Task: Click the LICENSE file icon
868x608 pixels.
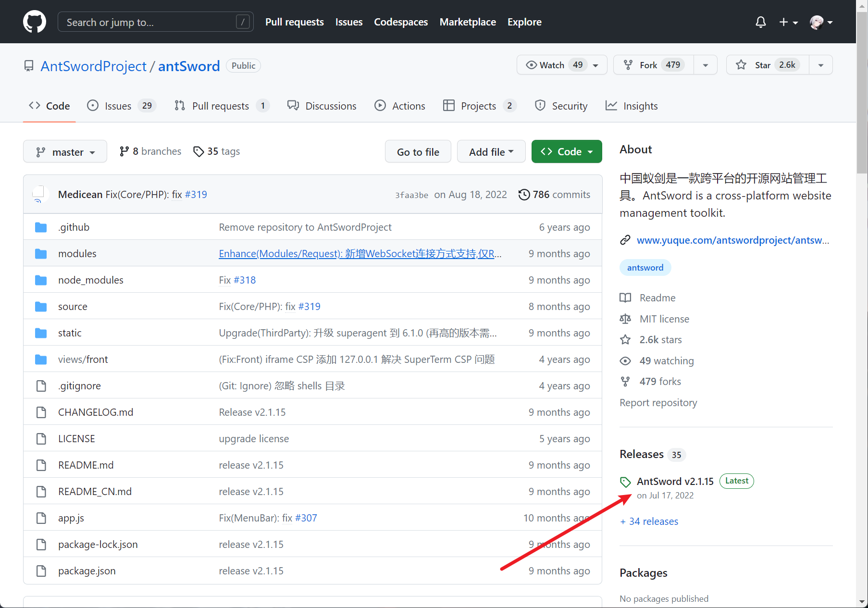Action: click(x=41, y=439)
